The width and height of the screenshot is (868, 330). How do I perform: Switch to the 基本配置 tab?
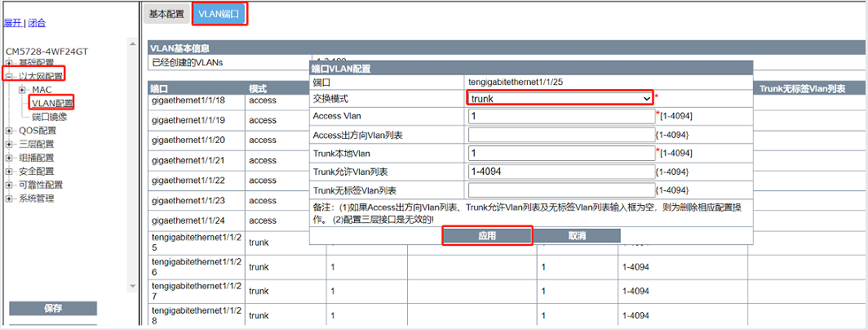click(166, 14)
